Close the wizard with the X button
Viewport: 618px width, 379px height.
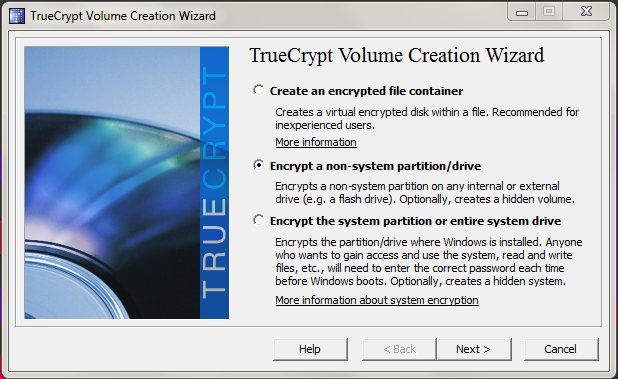coord(586,12)
